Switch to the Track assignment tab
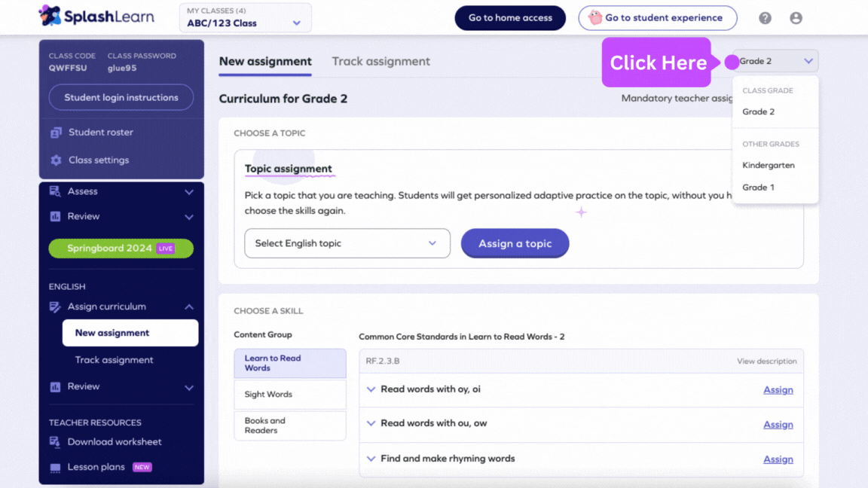The height and width of the screenshot is (488, 868). click(x=381, y=62)
